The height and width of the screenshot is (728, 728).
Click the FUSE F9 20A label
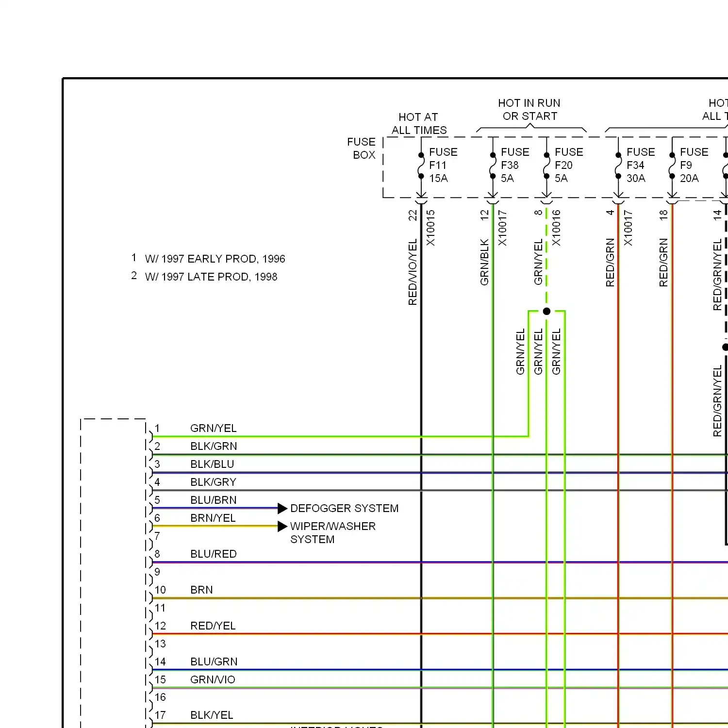[694, 165]
